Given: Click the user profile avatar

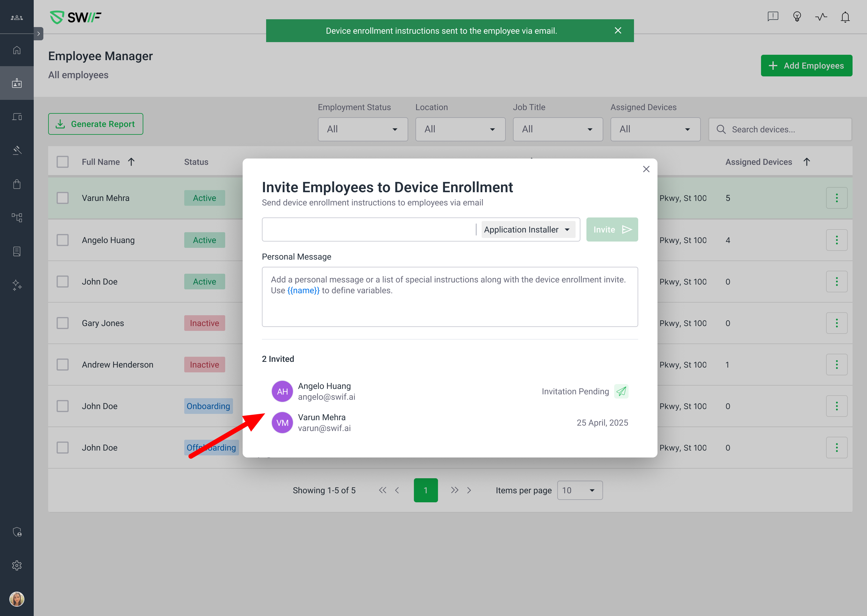Looking at the screenshot, I should coord(17,599).
